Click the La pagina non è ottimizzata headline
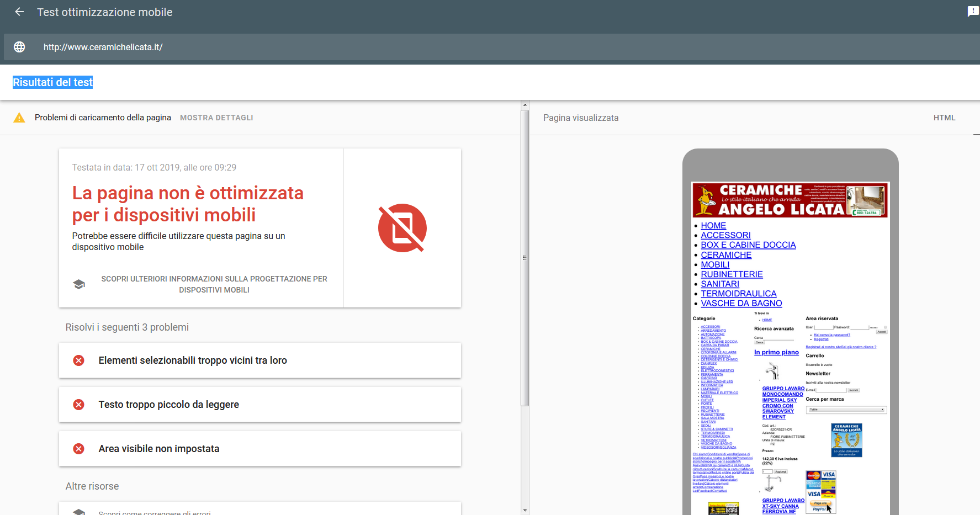The width and height of the screenshot is (980, 515). (x=188, y=204)
